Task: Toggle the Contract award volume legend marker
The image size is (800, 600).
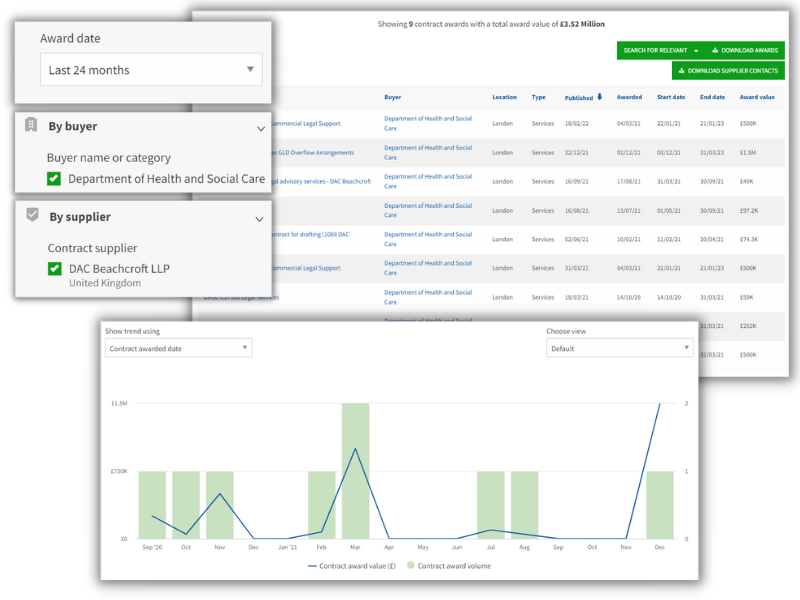Action: coord(410,566)
